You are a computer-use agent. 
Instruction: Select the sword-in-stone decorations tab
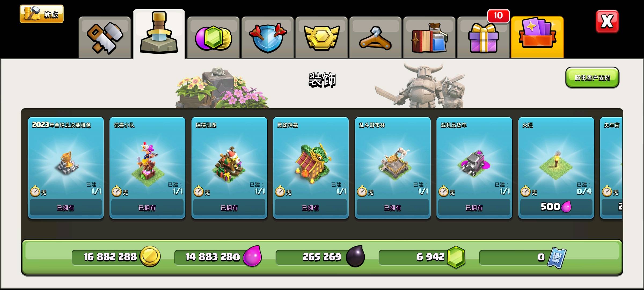pyautogui.click(x=159, y=34)
